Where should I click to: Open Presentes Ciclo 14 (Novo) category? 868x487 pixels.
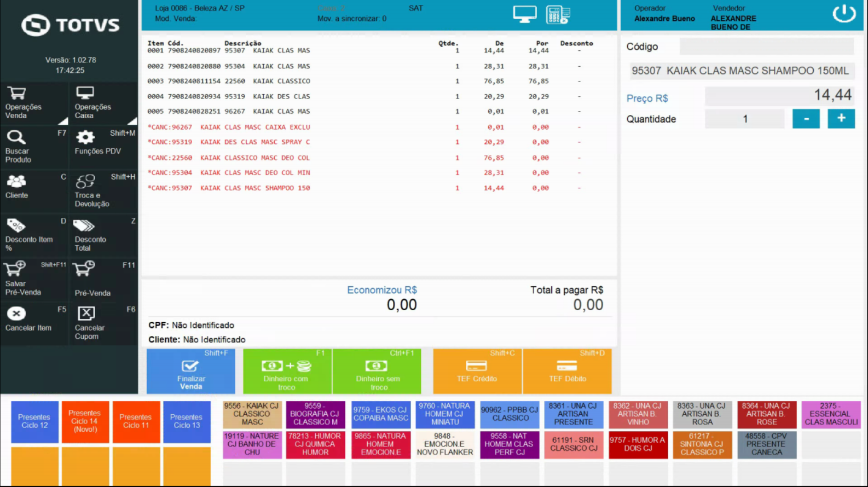(85, 422)
